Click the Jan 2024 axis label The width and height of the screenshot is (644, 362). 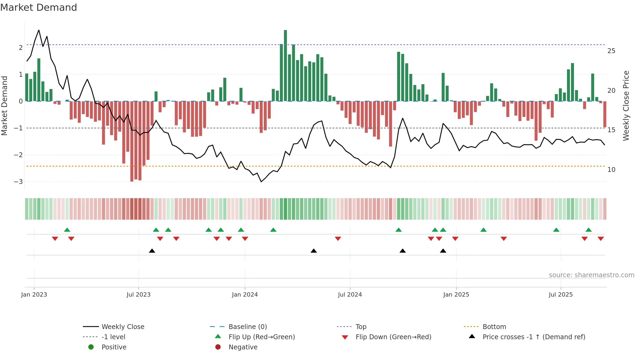[245, 294]
